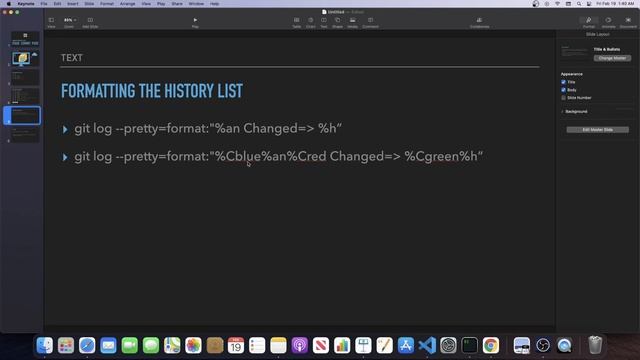Open the Help menu
This screenshot has width=640, height=360.
coord(214,4)
